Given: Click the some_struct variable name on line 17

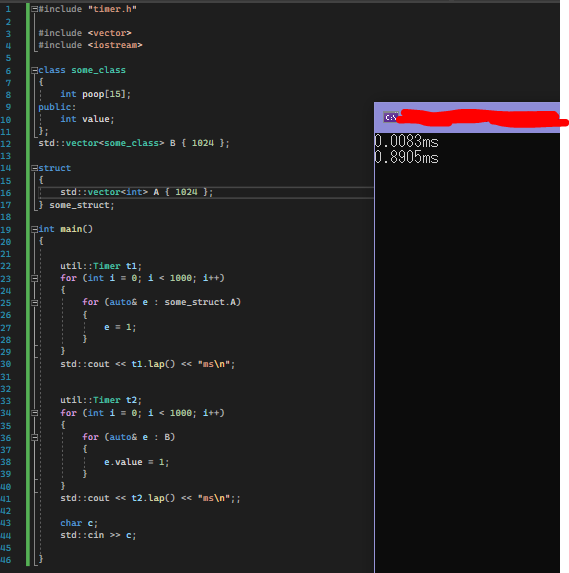Looking at the screenshot, I should (82, 205).
